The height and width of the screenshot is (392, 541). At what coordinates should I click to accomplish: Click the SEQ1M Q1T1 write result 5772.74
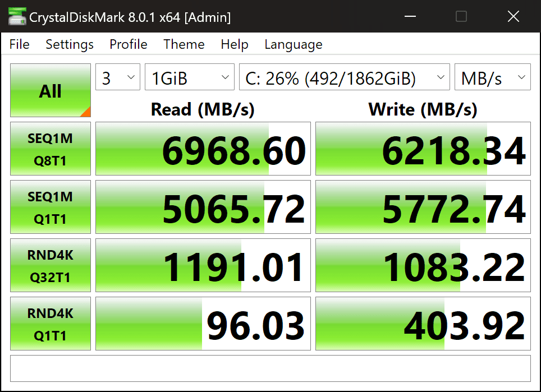423,207
